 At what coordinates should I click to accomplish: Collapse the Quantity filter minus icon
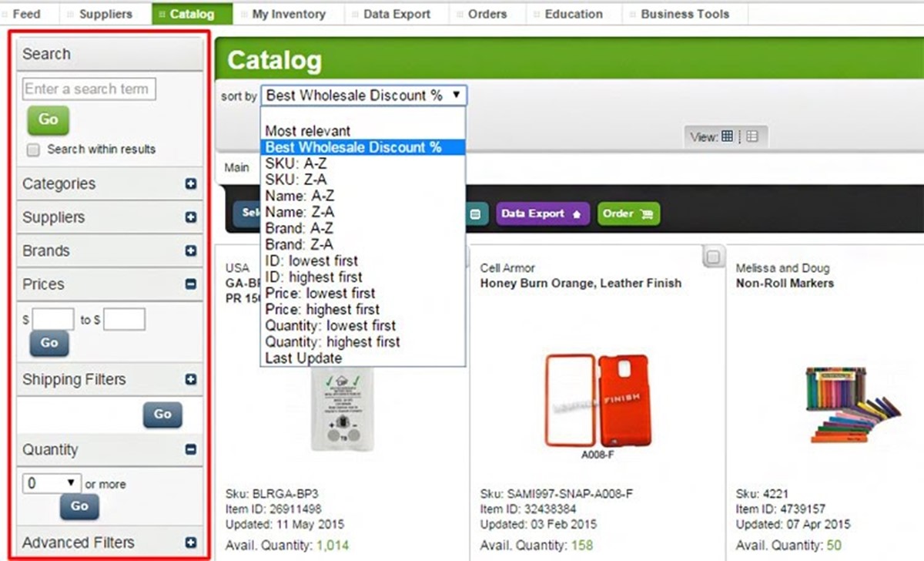[191, 450]
